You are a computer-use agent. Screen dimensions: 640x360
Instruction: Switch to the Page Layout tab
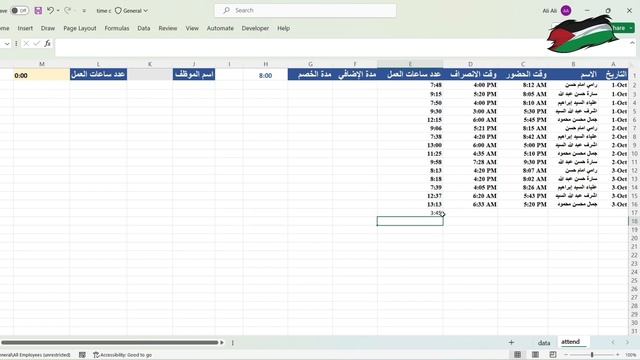coord(80,28)
